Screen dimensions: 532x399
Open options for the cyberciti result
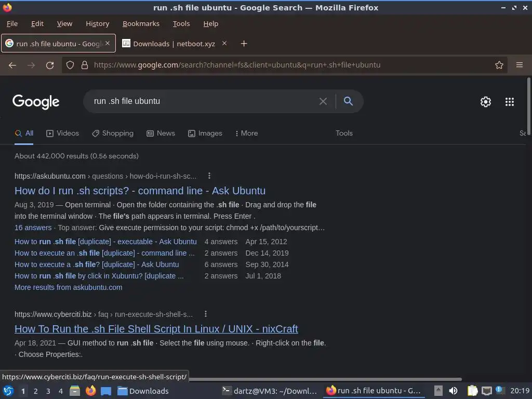(206, 314)
